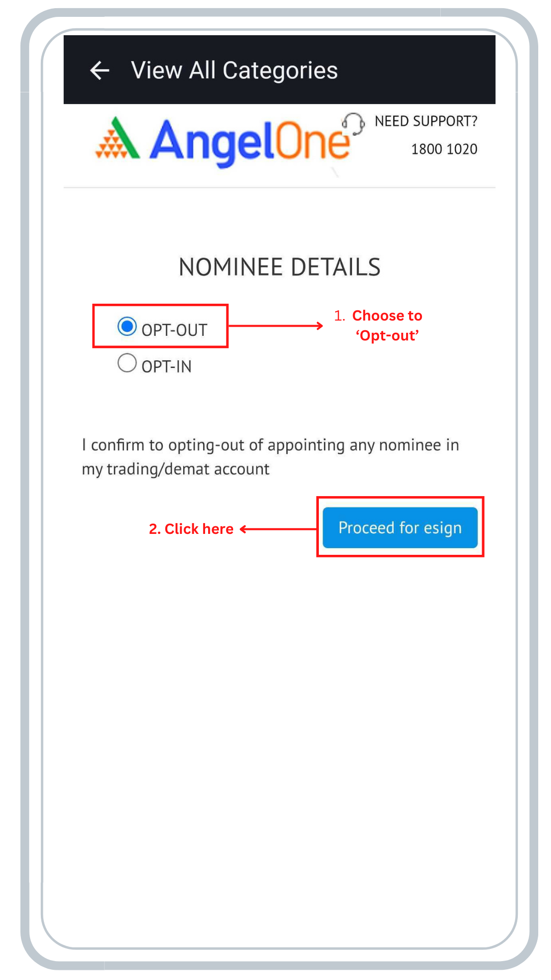Tap the 1800 1020 support number
Image resolution: width=551 pixels, height=980 pixels.
(444, 149)
